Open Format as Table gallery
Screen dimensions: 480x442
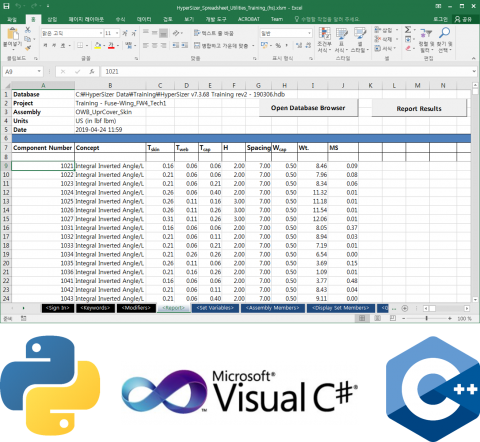(341, 40)
